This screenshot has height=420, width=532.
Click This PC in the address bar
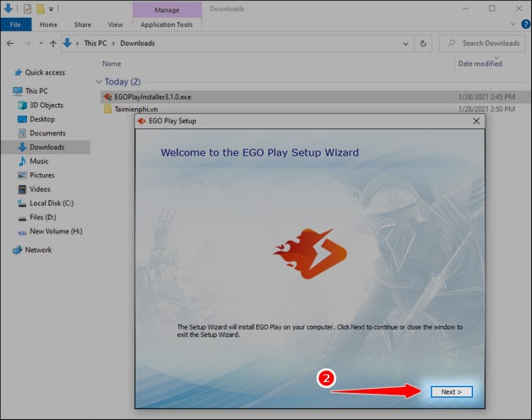[95, 43]
